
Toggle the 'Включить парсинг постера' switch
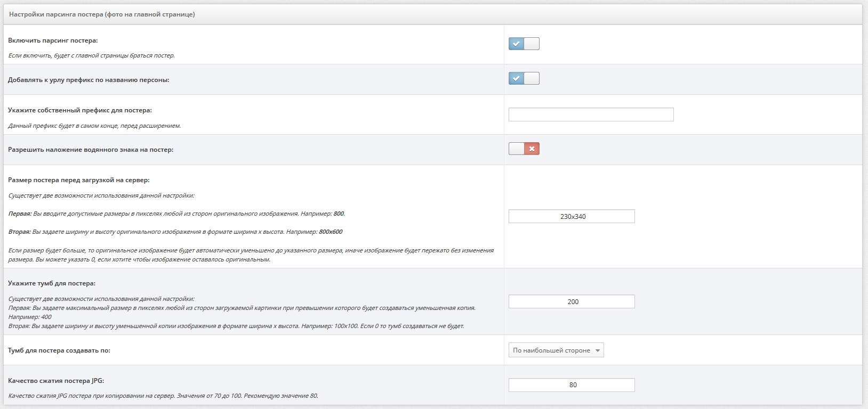pyautogui.click(x=524, y=44)
